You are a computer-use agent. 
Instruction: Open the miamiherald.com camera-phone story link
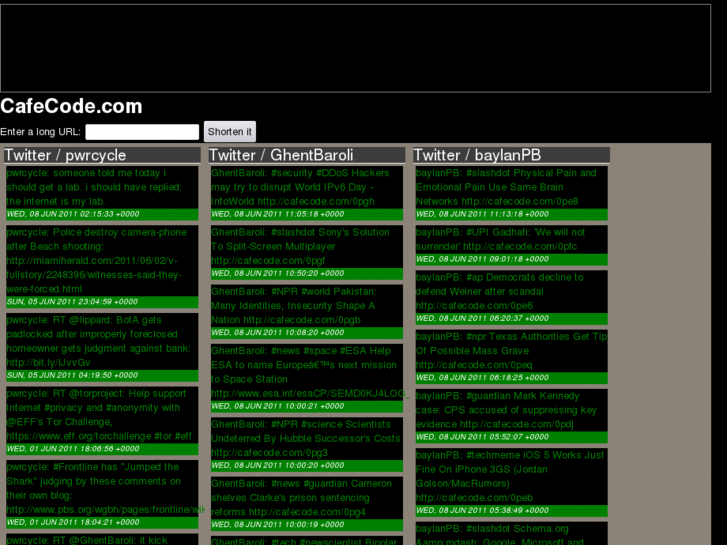pyautogui.click(x=94, y=275)
